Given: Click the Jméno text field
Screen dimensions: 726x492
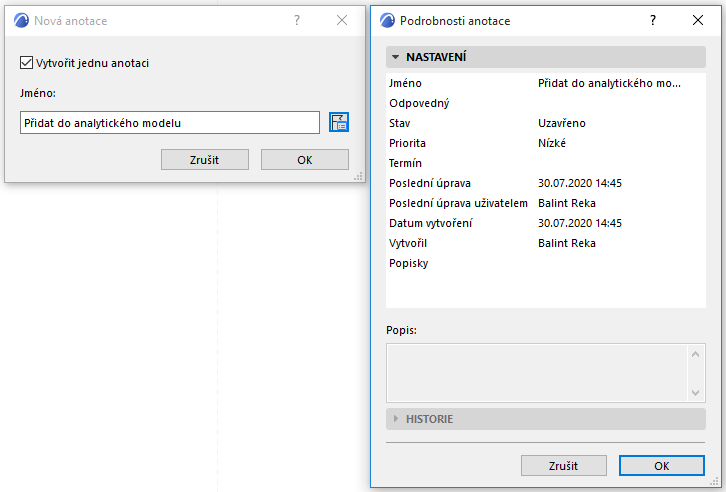Looking at the screenshot, I should tap(169, 123).
